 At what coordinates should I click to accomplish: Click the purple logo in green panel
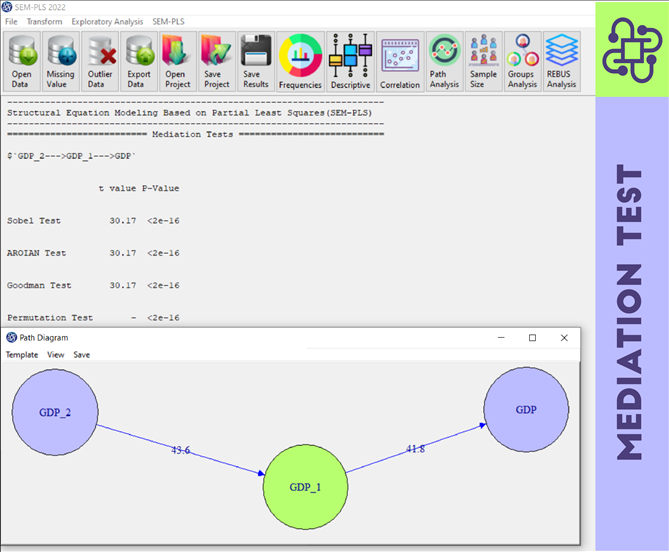coord(632,49)
